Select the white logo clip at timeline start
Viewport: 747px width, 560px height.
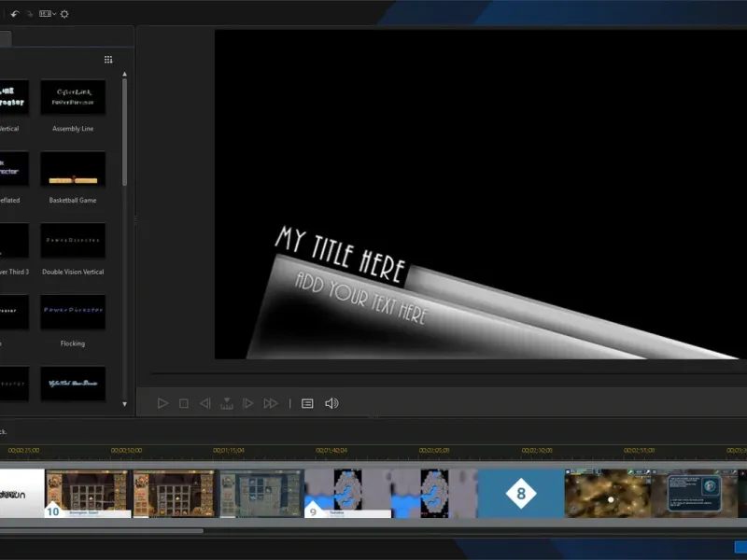[21, 494]
